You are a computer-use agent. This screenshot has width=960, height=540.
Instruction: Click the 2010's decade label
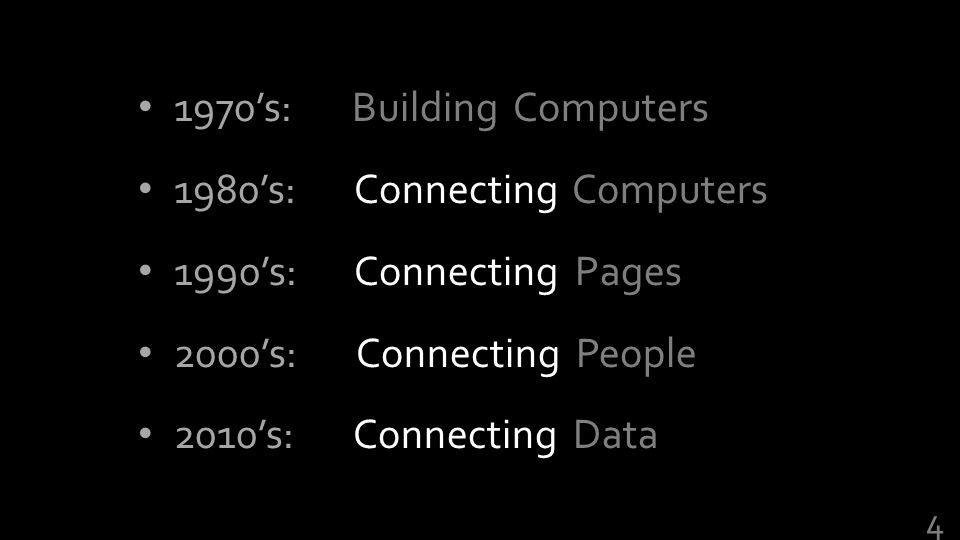[234, 437]
